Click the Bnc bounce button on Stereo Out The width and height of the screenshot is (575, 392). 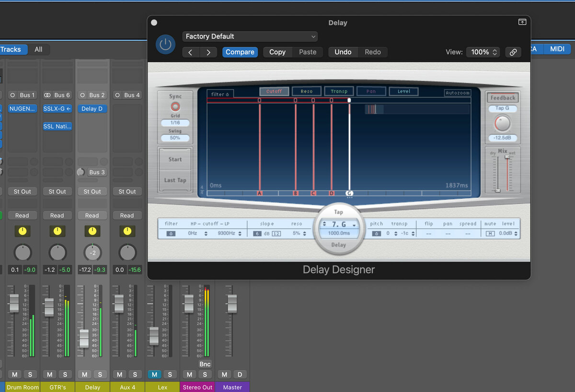[205, 364]
